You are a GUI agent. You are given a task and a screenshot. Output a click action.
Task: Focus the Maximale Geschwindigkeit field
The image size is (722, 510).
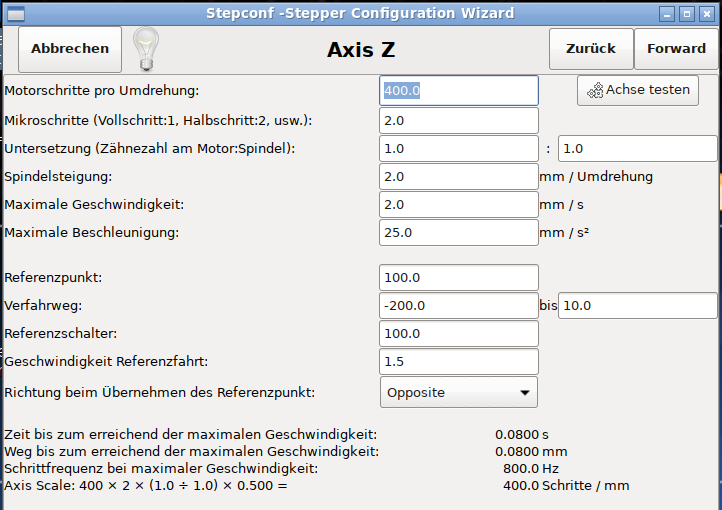pyautogui.click(x=459, y=204)
